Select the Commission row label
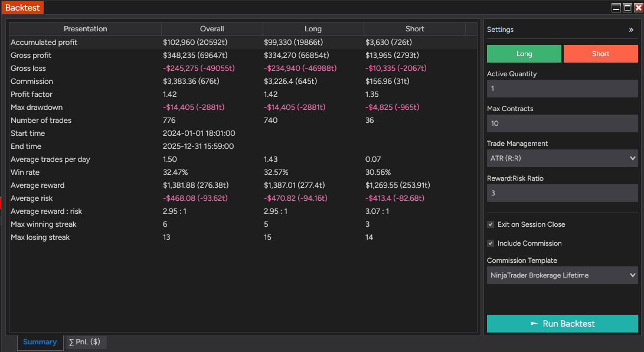This screenshot has height=352, width=644. click(x=32, y=82)
